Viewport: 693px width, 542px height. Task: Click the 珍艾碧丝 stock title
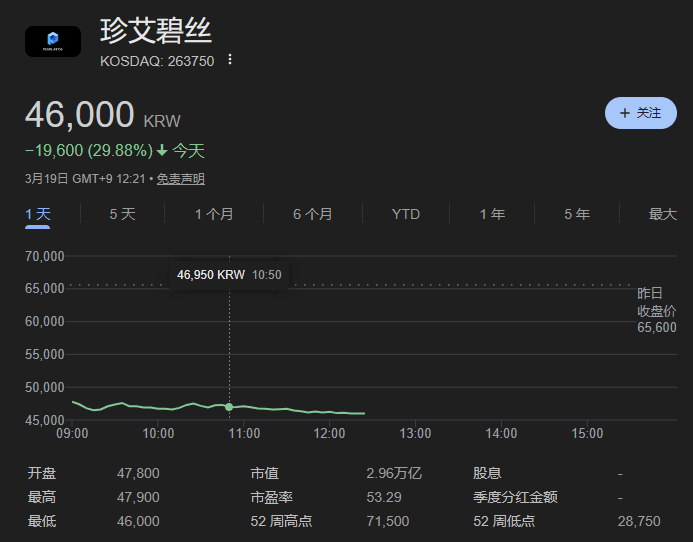[x=156, y=30]
